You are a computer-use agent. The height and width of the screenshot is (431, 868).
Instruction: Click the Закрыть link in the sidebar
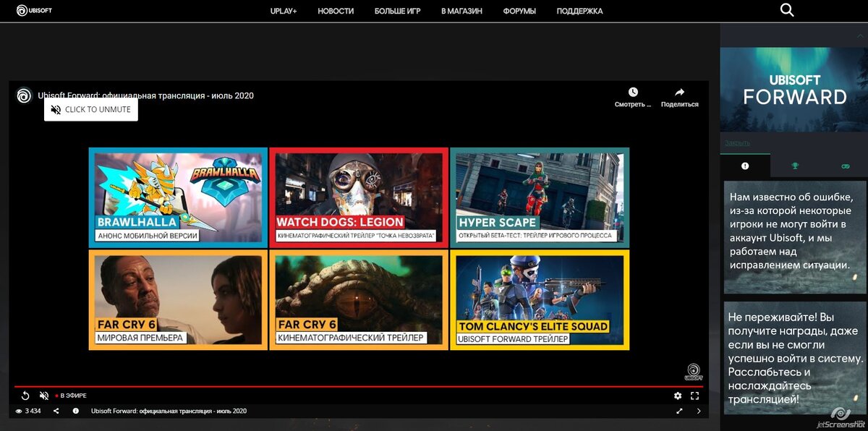click(x=737, y=142)
